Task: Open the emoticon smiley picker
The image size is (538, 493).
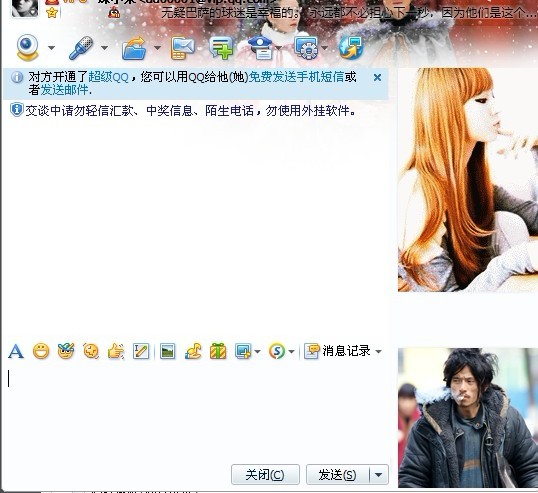Action: (x=41, y=352)
